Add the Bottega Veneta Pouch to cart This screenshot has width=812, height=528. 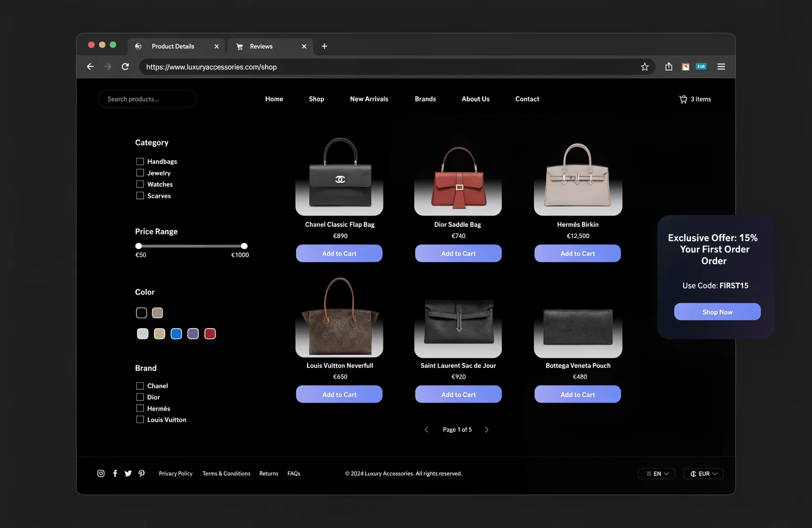(578, 394)
